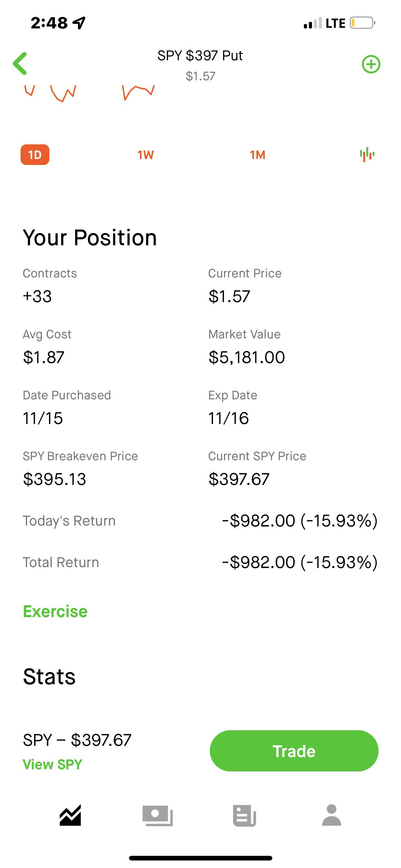
Task: Tap the Total Return value
Action: click(300, 562)
